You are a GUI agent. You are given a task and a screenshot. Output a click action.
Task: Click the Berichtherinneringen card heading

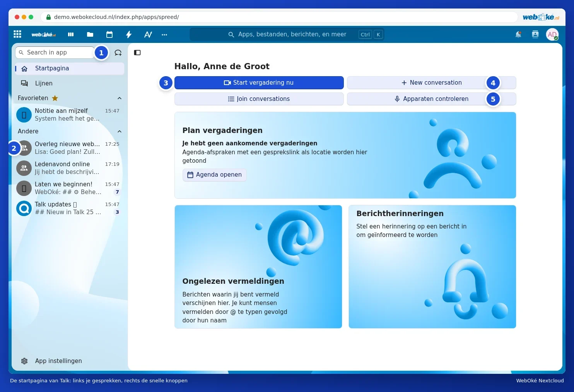click(400, 213)
